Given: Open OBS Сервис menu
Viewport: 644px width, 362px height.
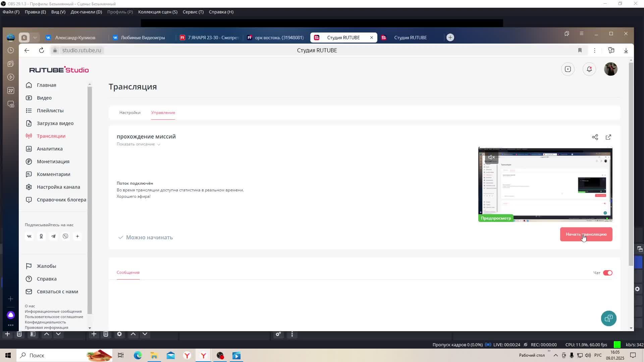Looking at the screenshot, I should click(x=193, y=12).
